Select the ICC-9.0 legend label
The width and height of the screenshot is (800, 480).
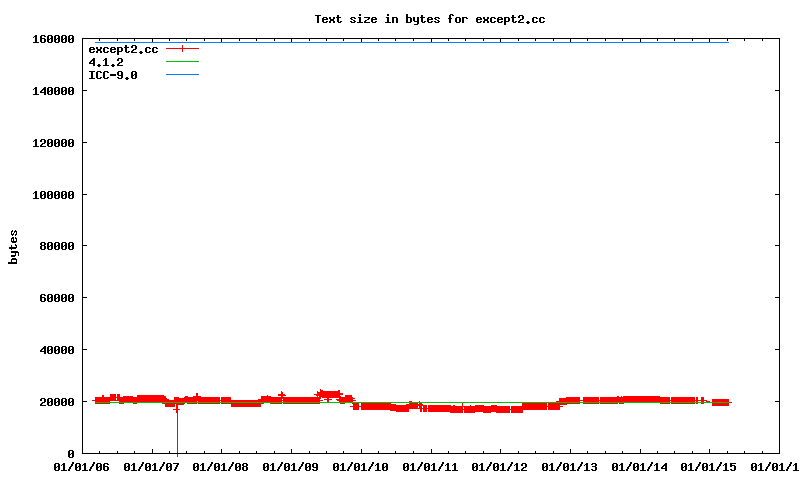(113, 75)
